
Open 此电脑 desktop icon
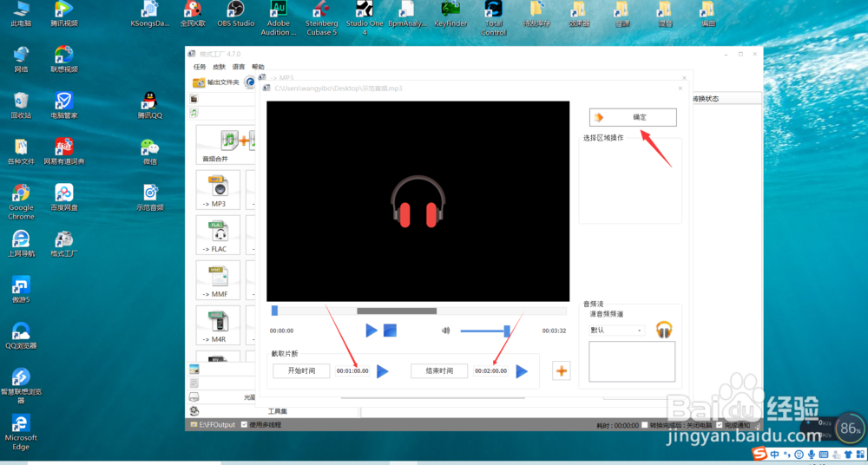click(x=21, y=15)
